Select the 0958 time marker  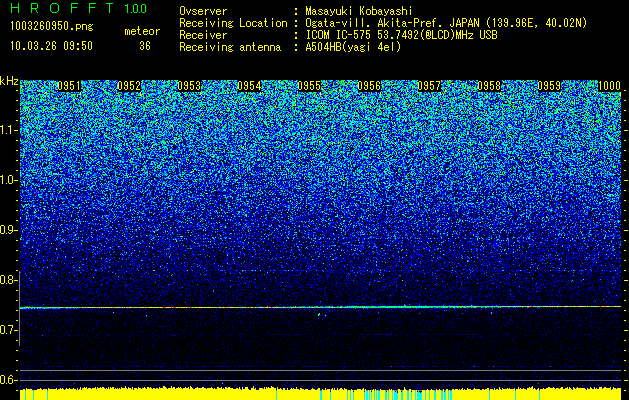pyautogui.click(x=489, y=86)
